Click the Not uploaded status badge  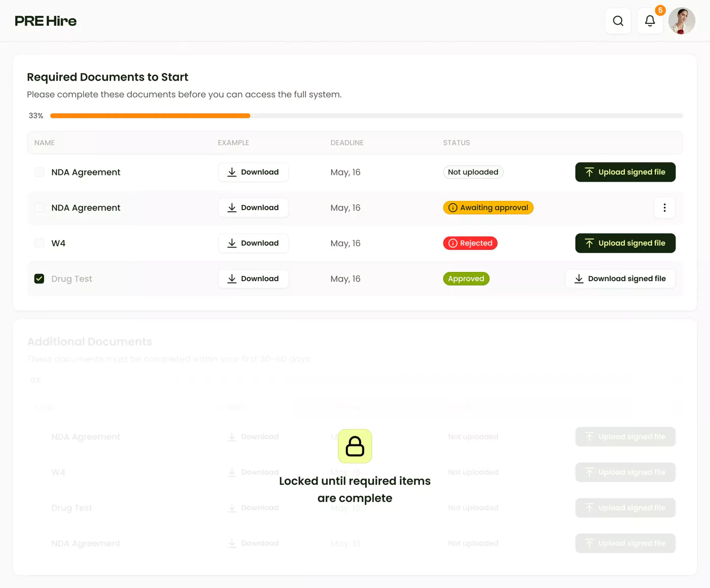[473, 172]
